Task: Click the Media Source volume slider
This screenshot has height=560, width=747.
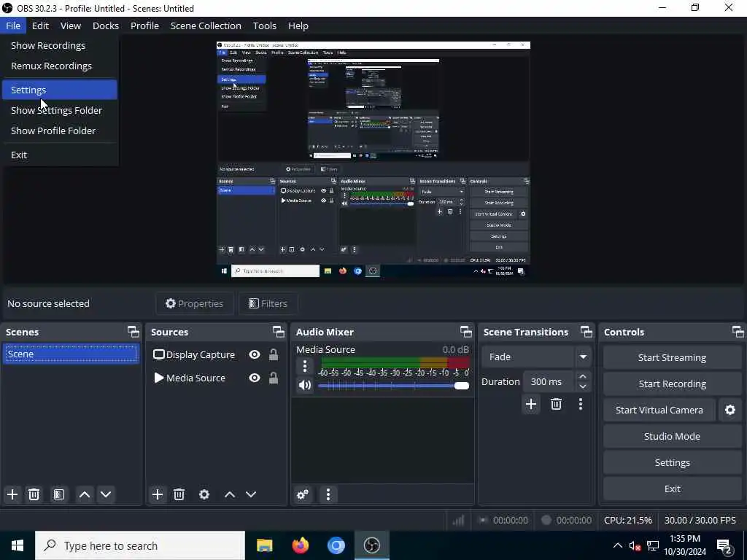Action: (393, 386)
